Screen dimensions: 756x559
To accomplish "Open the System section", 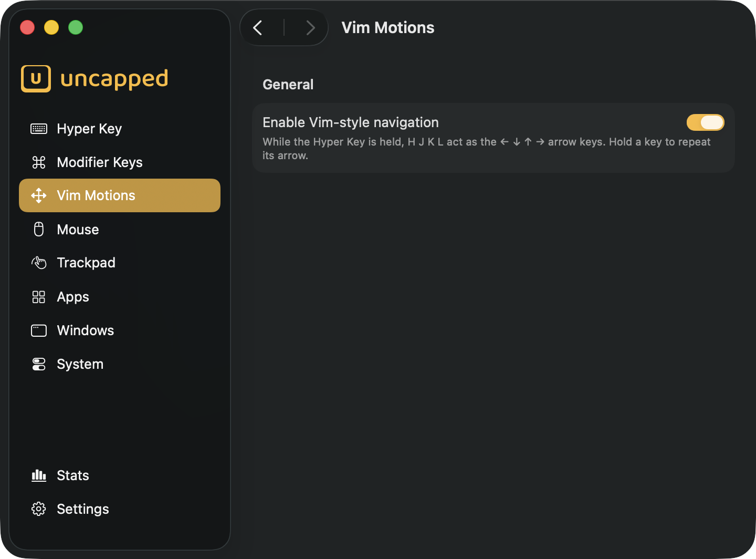I will click(120, 364).
